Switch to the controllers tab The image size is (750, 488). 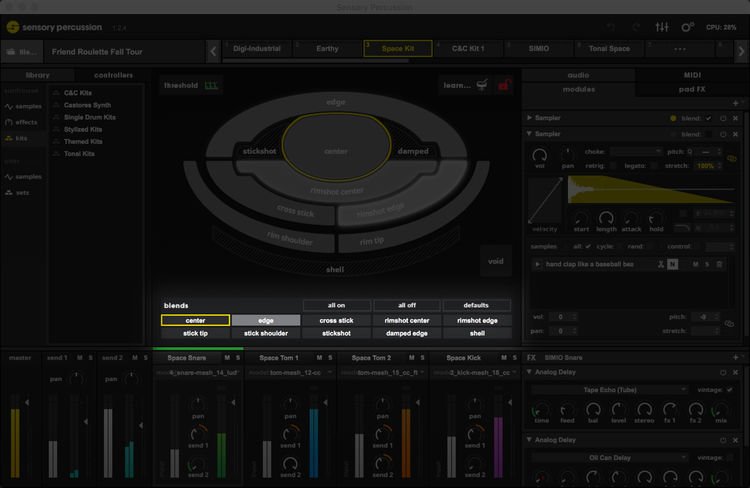click(113, 75)
